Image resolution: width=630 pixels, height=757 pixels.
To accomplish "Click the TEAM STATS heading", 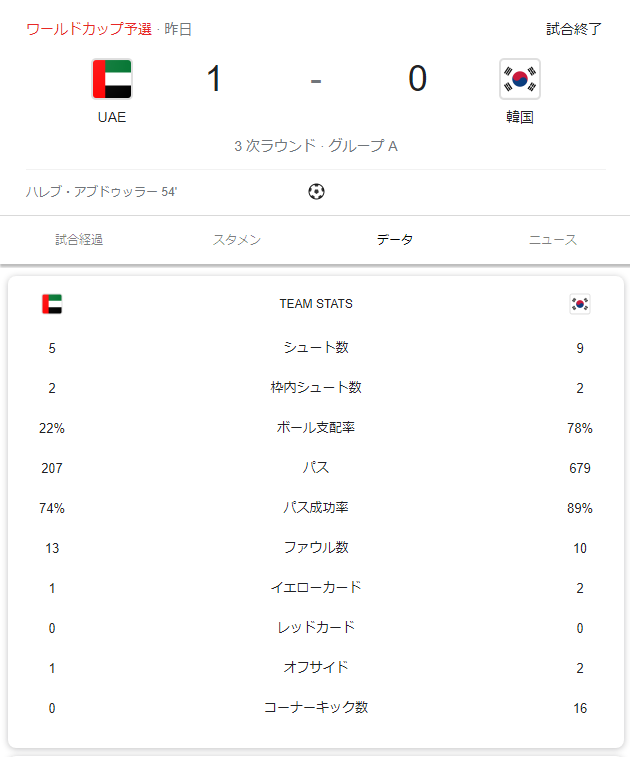I will click(x=316, y=304).
